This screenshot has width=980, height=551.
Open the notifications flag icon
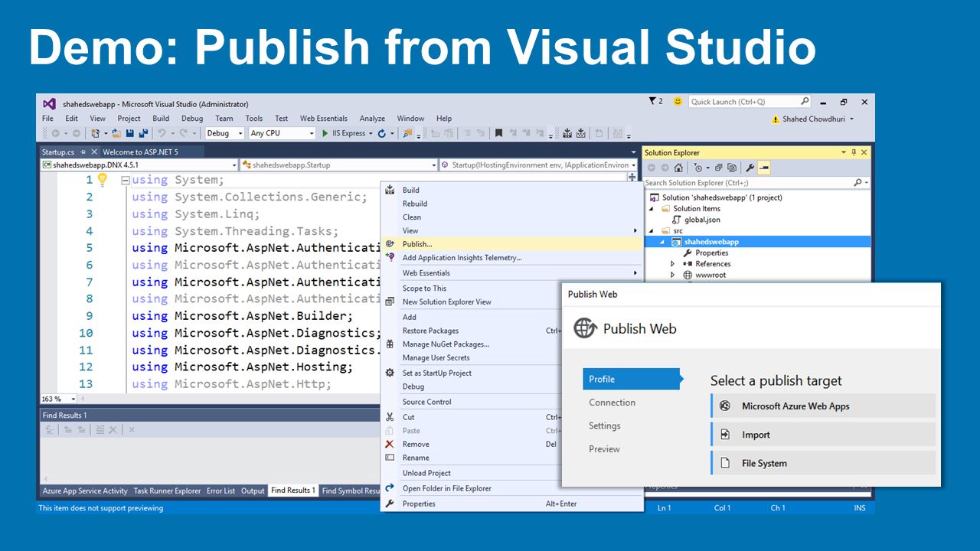click(652, 101)
